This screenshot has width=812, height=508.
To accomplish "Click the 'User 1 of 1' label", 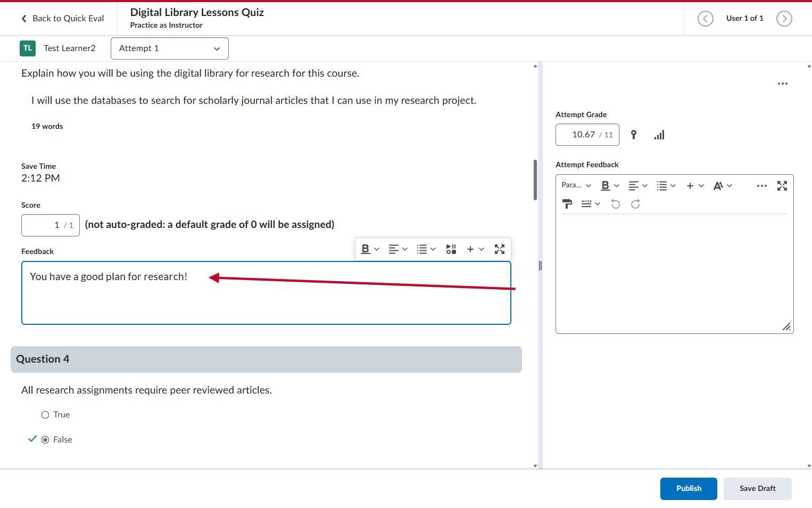I will (x=745, y=19).
